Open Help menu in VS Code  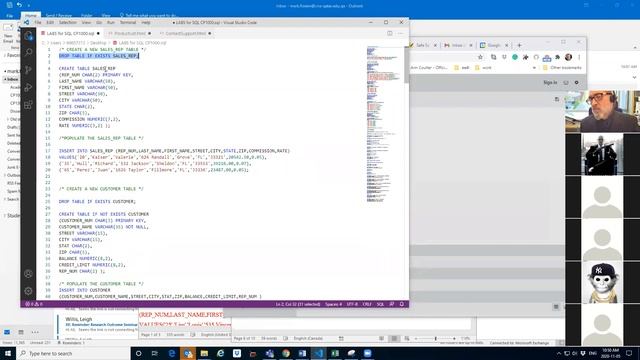point(146,22)
